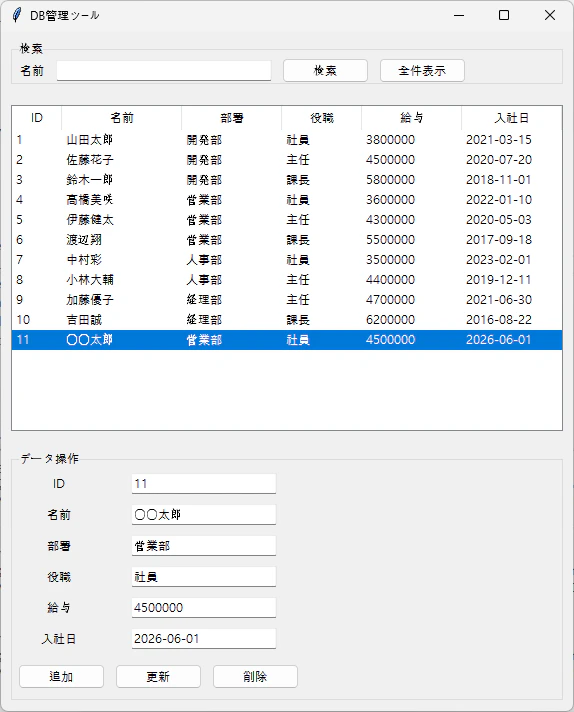
Task: Click the 部署 column header
Action: pyautogui.click(x=232, y=118)
